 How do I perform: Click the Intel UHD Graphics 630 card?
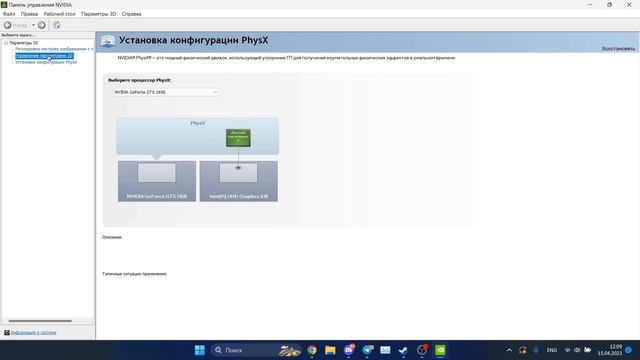click(239, 181)
